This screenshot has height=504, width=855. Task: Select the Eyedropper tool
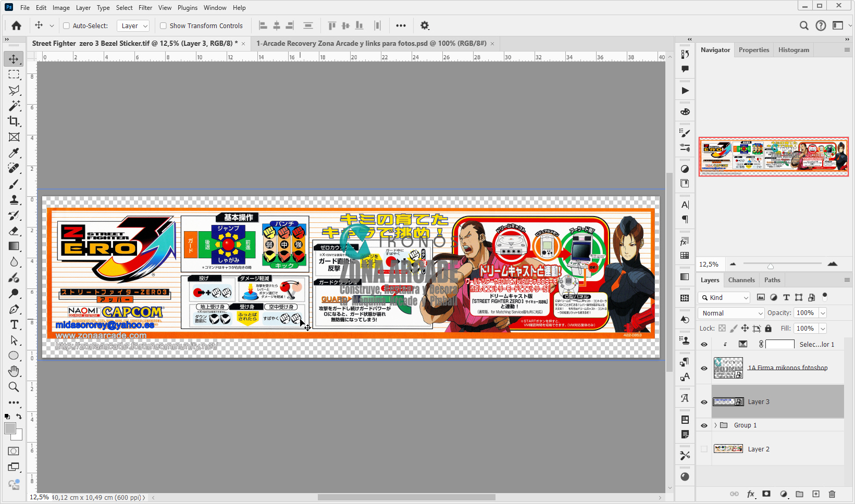14,153
